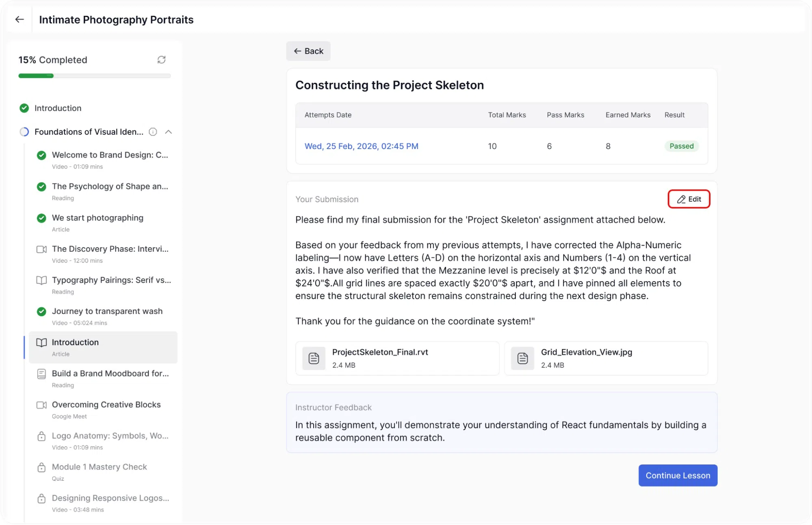Click the Edit submission button
Viewport: 812px width, 525px height.
click(689, 199)
